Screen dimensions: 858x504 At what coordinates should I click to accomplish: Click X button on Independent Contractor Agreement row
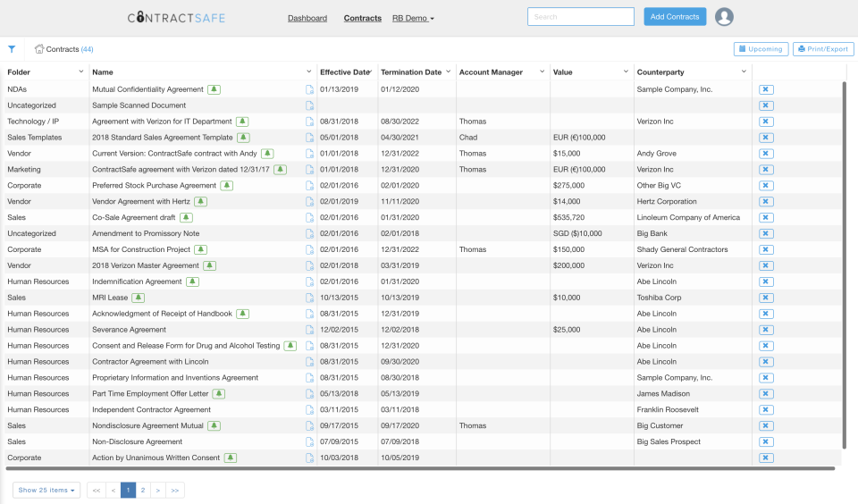[766, 409]
